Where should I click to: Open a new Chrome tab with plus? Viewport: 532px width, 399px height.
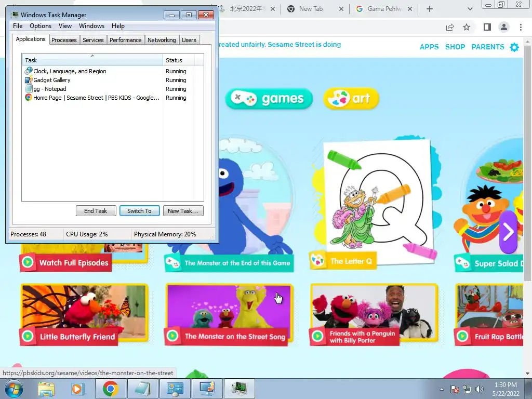[430, 9]
